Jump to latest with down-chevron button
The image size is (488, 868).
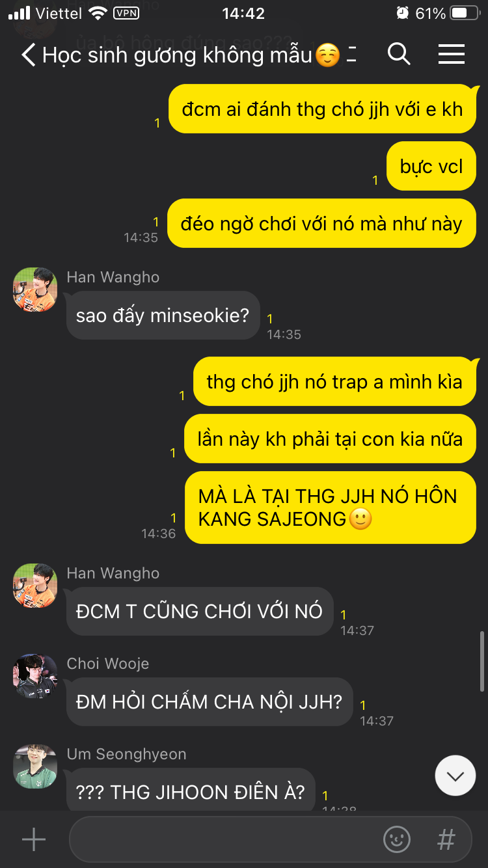point(455,776)
